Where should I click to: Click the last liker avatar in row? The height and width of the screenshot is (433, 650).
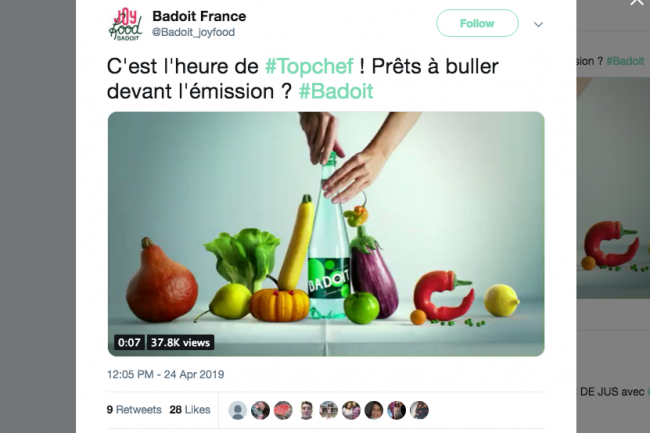[419, 410]
